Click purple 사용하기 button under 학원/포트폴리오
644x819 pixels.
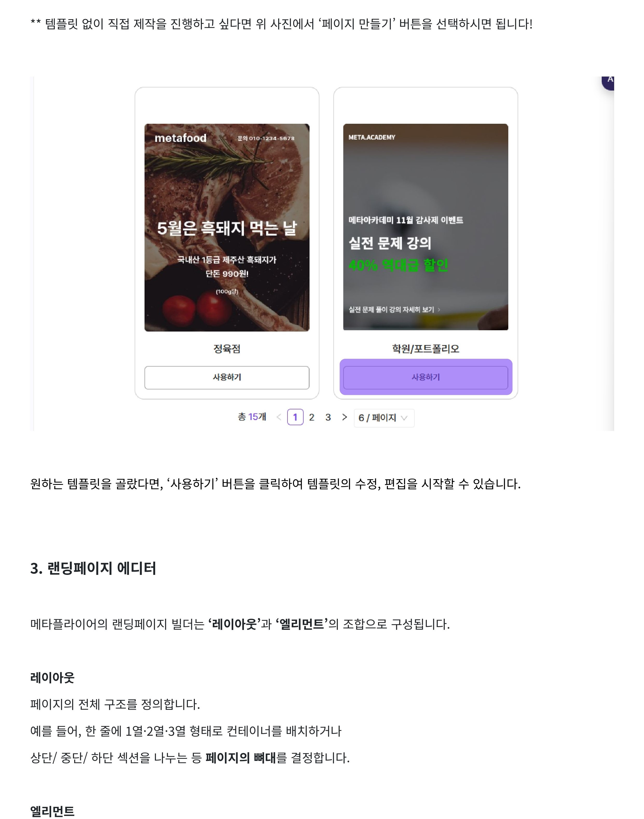pyautogui.click(x=426, y=377)
